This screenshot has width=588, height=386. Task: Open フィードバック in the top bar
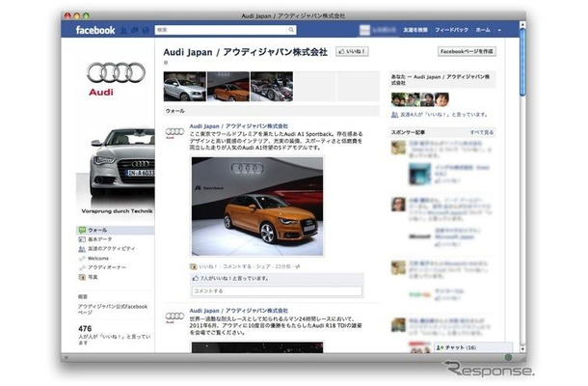pos(451,30)
